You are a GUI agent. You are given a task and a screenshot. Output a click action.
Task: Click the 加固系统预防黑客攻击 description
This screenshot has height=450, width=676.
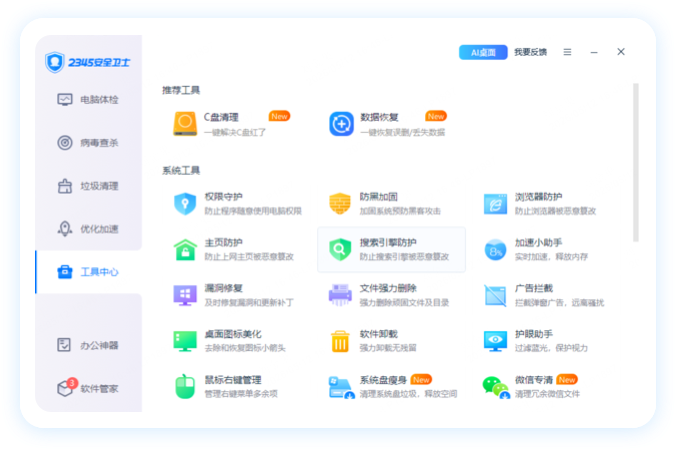[400, 211]
